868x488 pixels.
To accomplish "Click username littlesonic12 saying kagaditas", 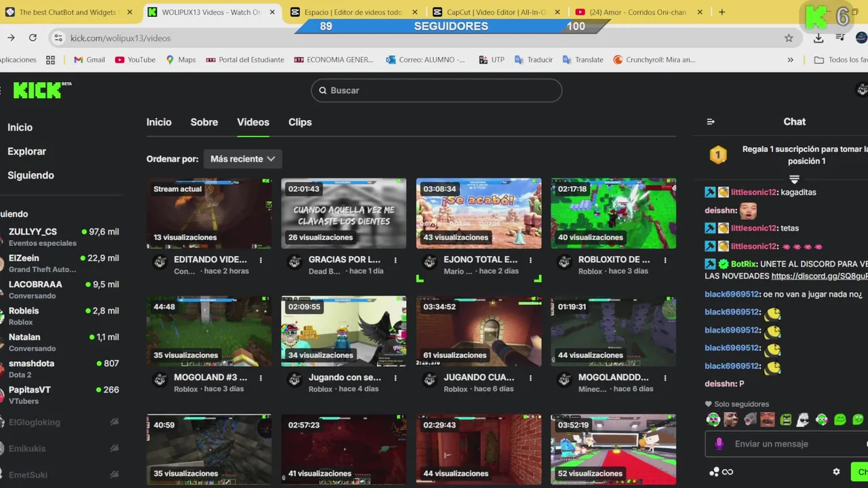I will (753, 192).
